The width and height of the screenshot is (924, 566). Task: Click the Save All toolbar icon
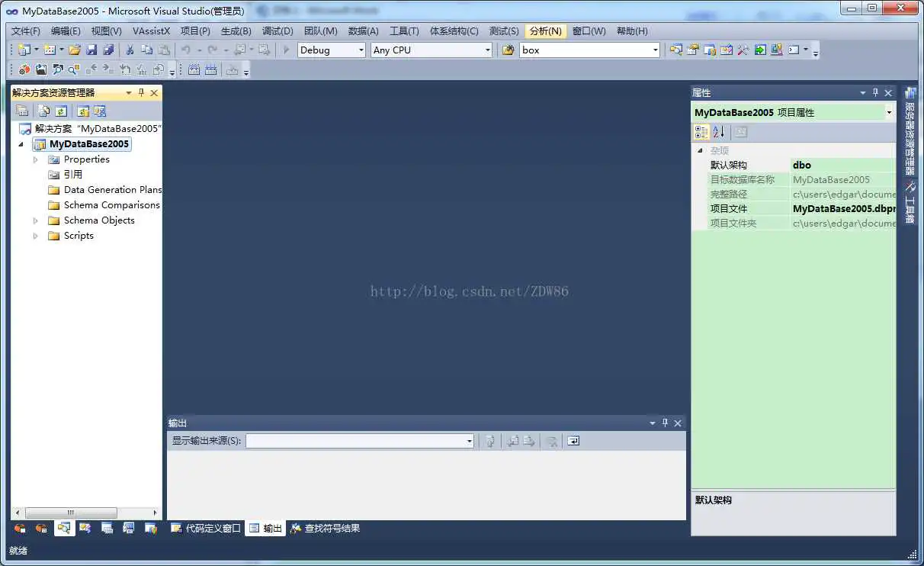108,50
